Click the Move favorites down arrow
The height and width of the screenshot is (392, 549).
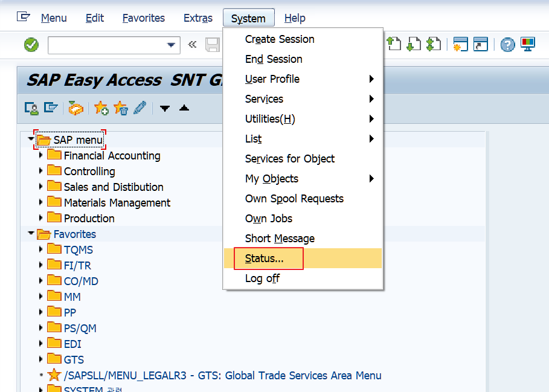click(164, 108)
